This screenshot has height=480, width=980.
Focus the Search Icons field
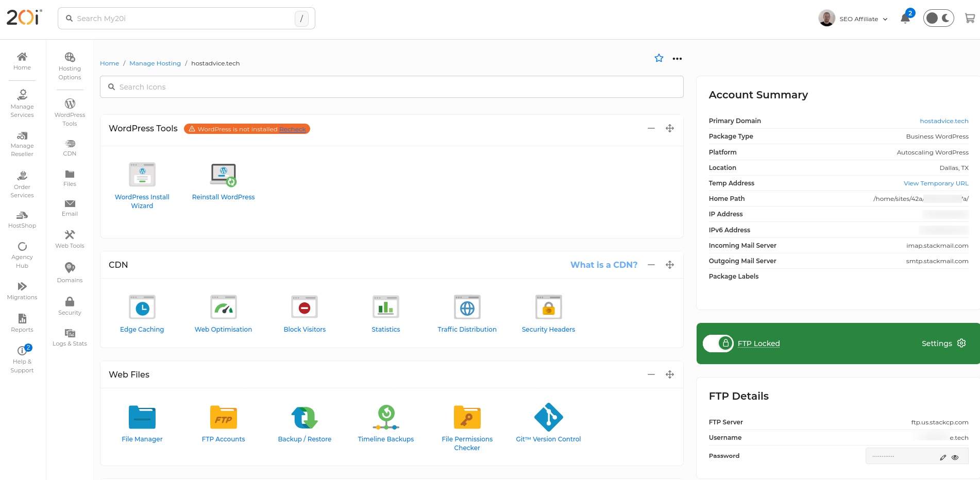pos(392,87)
